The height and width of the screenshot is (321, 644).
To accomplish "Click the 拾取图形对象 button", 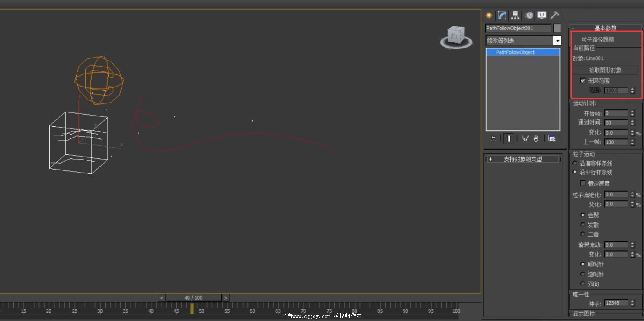I will pos(605,70).
